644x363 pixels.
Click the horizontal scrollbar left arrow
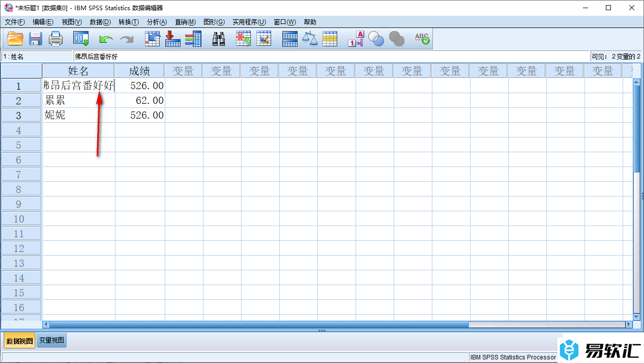tap(46, 324)
